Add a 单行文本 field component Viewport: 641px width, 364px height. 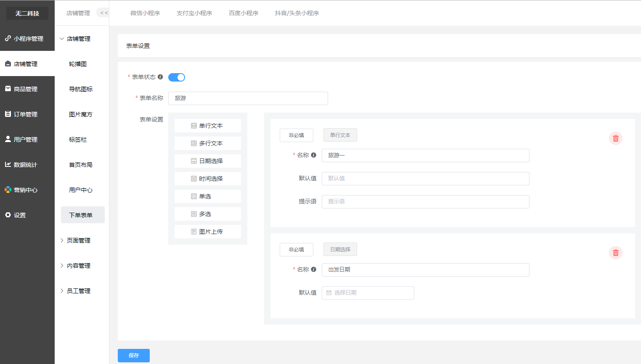[x=208, y=126]
